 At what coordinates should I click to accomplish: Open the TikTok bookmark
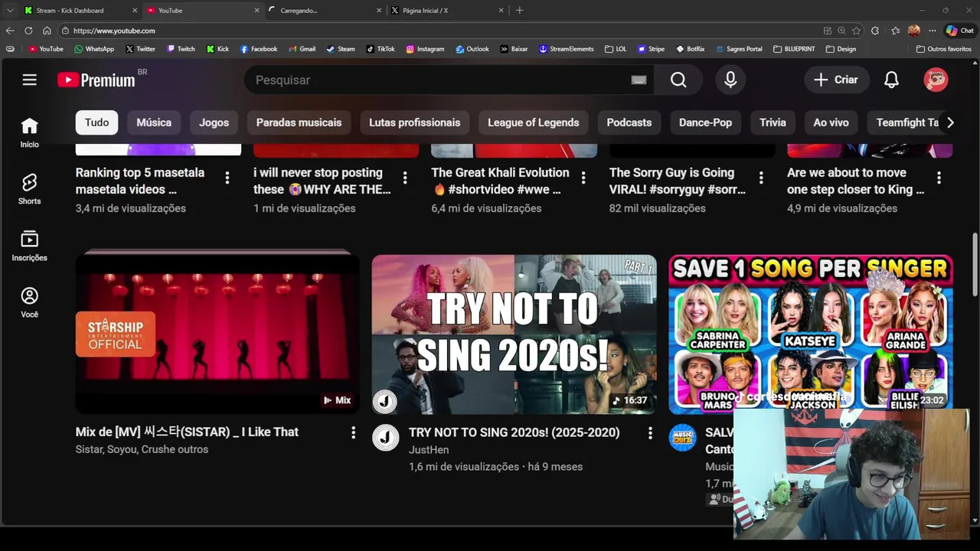(x=381, y=49)
